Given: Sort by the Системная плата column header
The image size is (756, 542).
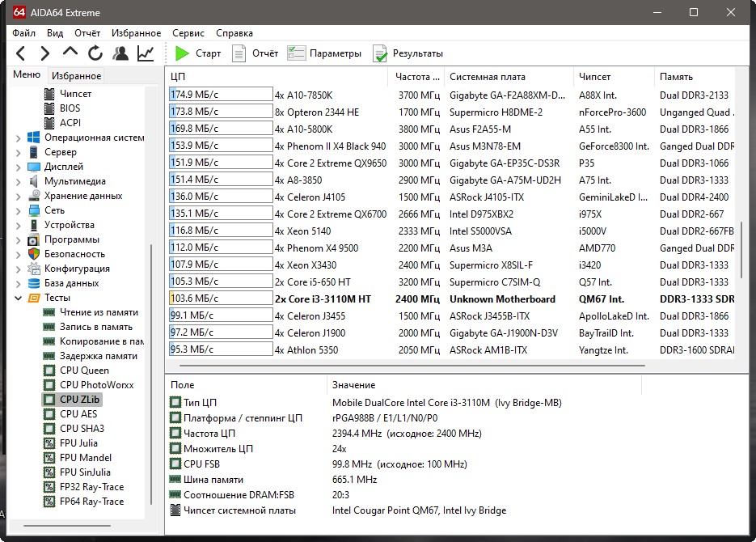Looking at the screenshot, I should coord(509,77).
